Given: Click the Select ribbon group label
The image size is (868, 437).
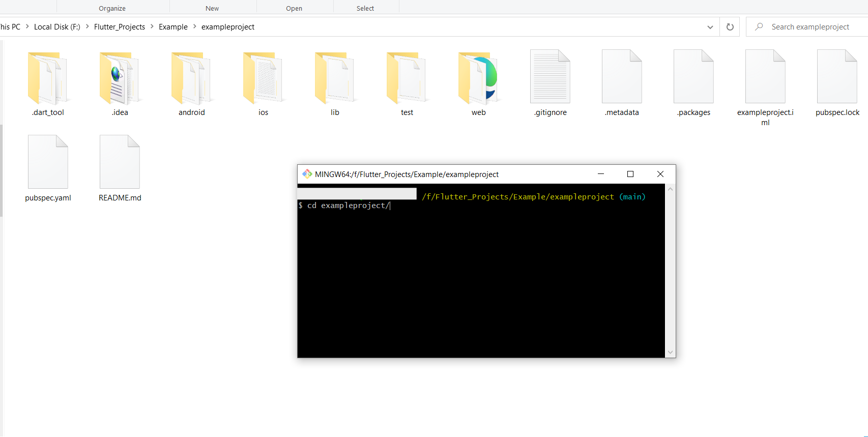Looking at the screenshot, I should 365,8.
